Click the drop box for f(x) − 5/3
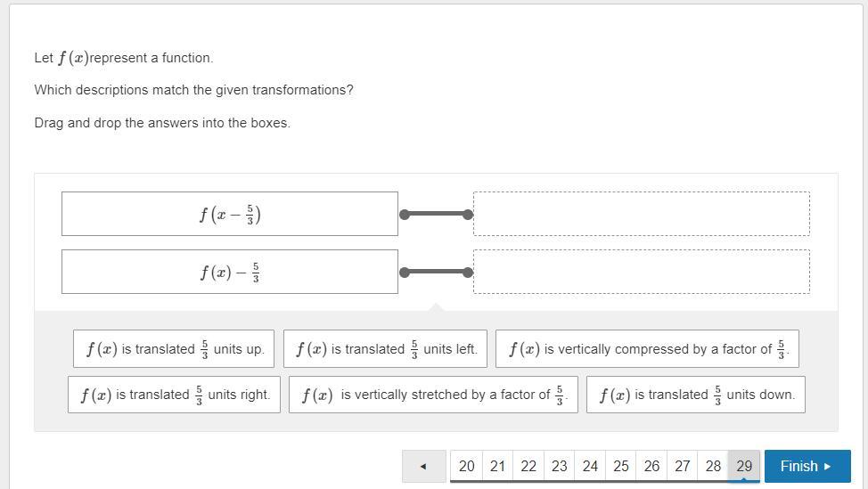868x489 pixels. point(641,272)
